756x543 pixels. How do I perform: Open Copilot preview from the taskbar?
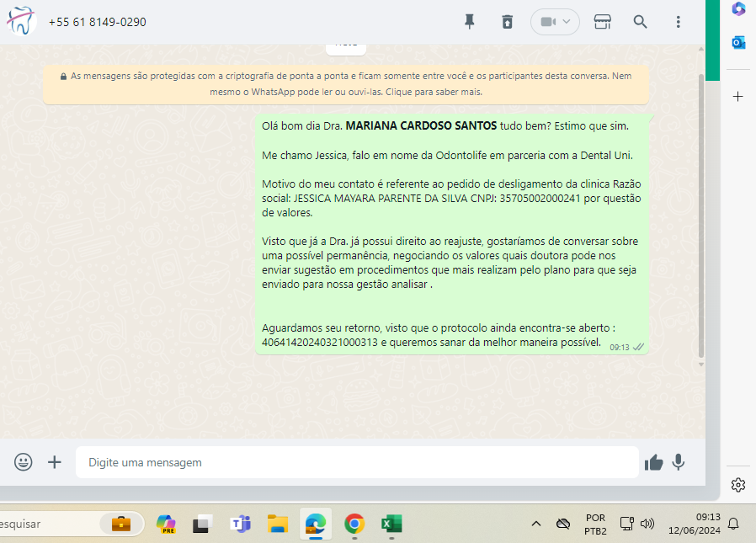click(167, 524)
